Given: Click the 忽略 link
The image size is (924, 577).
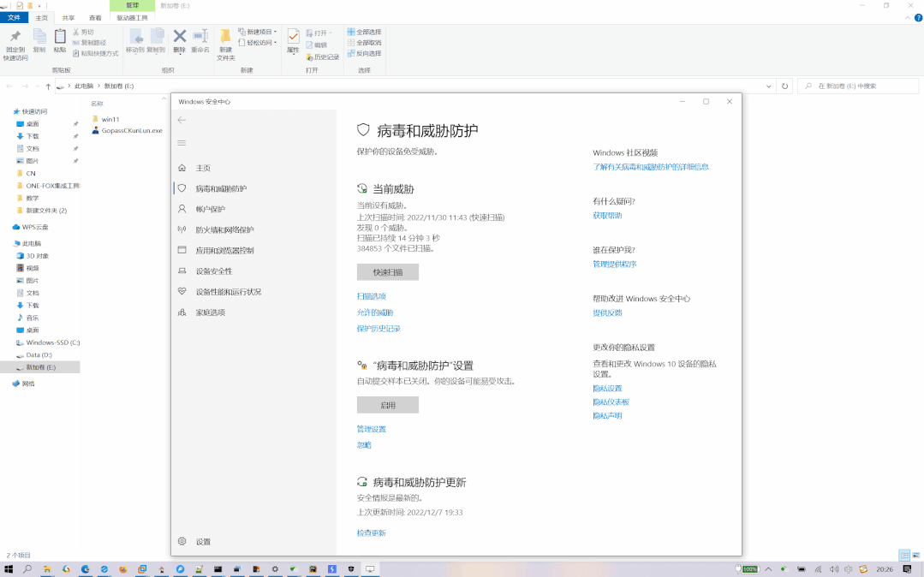Looking at the screenshot, I should [x=364, y=445].
